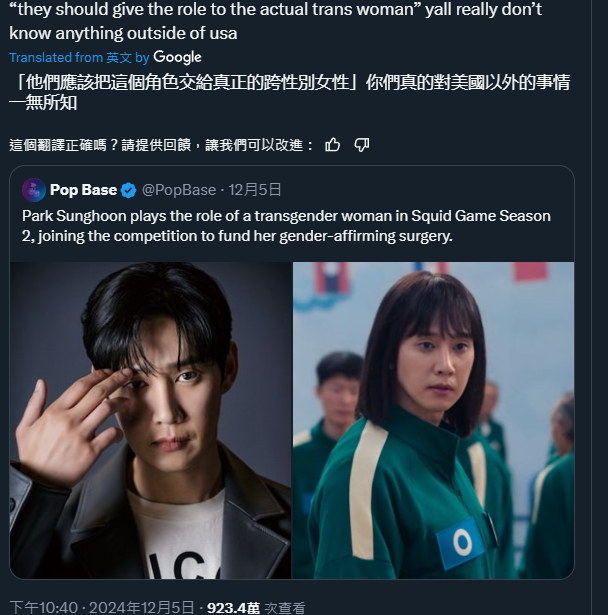Click the thumbs up translation feedback icon
608x615 pixels.
coord(333,145)
